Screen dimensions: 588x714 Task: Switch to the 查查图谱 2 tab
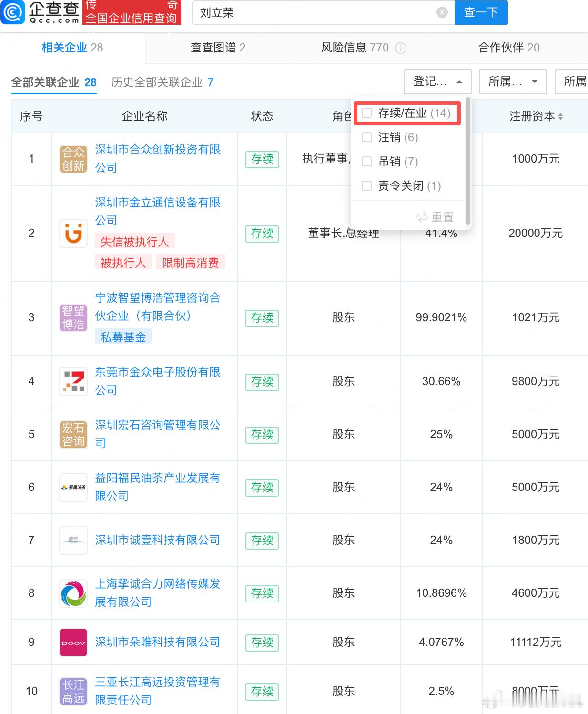coord(218,48)
